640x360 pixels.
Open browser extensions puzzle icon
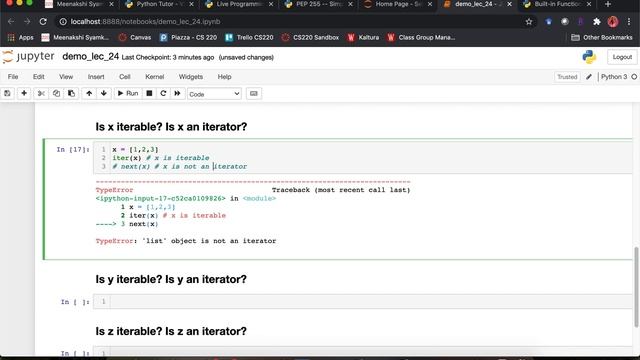click(x=597, y=22)
